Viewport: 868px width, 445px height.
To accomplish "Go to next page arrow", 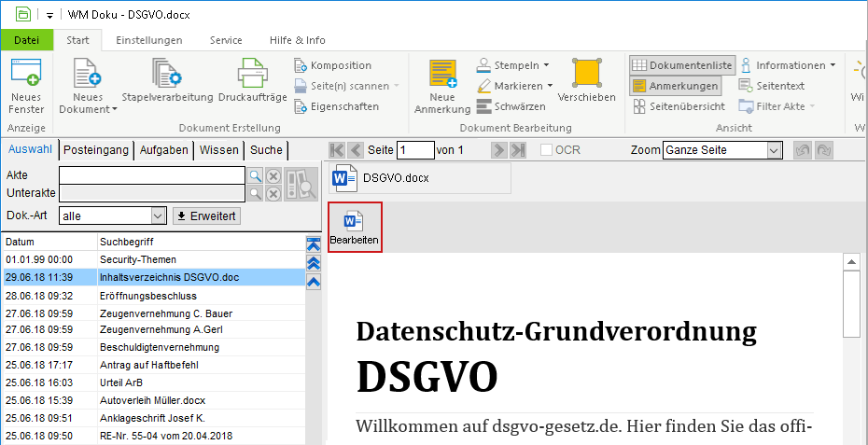I will [499, 150].
